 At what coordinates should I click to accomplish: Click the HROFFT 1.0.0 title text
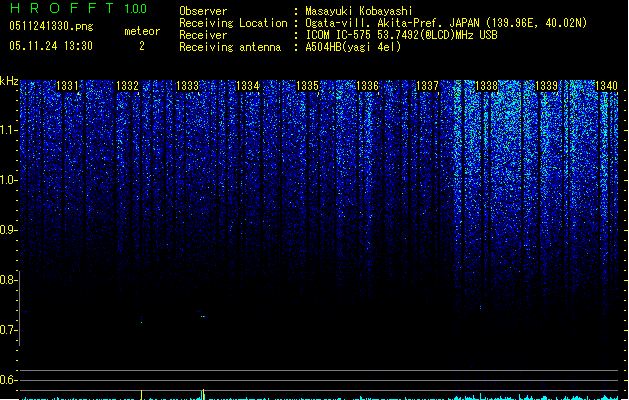(79, 8)
